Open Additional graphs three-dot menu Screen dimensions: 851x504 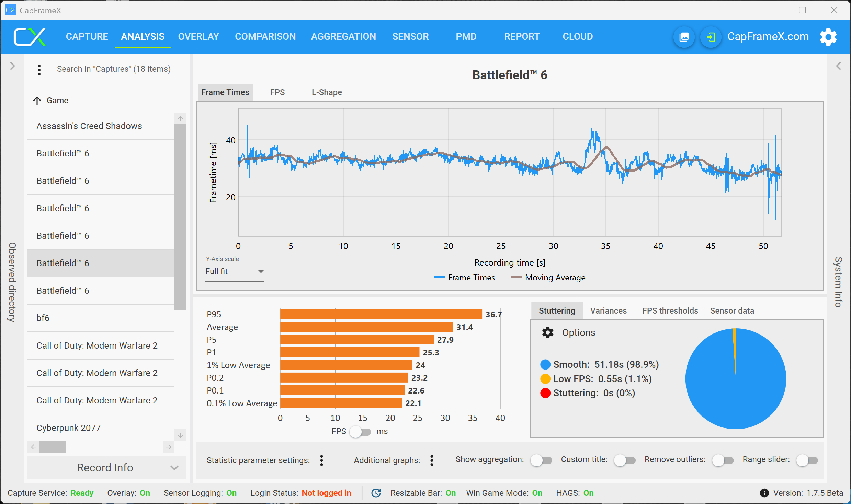[432, 460]
